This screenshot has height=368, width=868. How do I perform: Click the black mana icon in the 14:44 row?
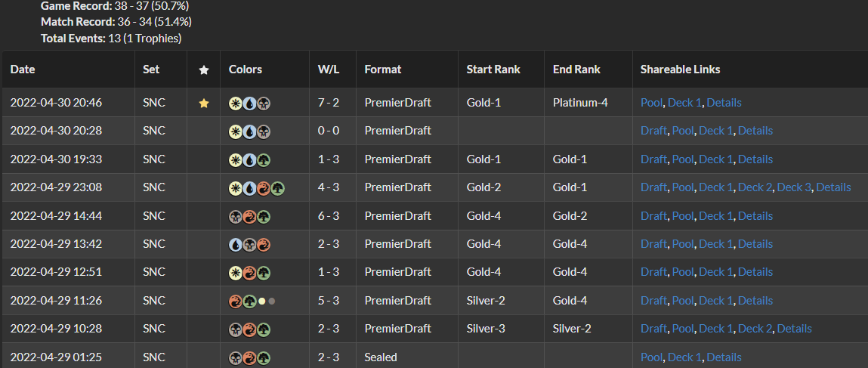pyautogui.click(x=235, y=216)
